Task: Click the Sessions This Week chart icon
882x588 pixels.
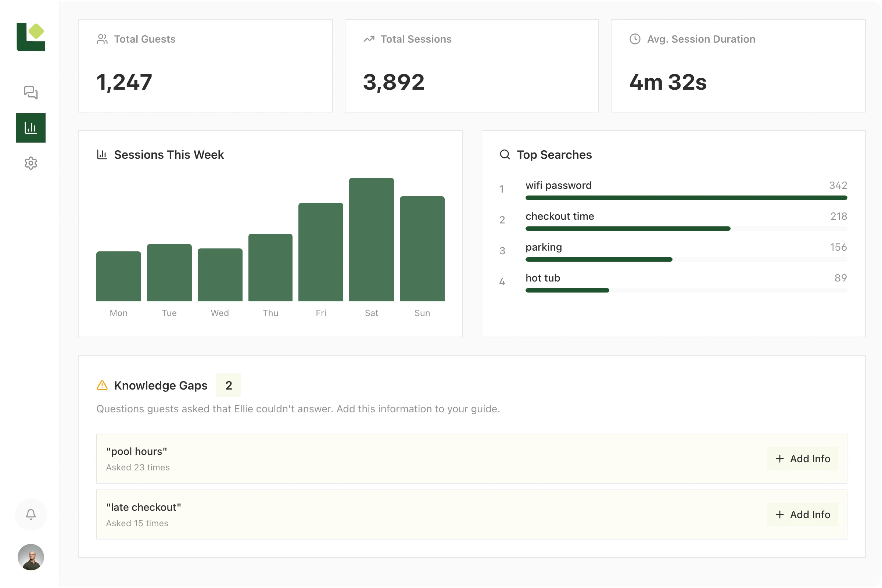Action: (x=102, y=154)
